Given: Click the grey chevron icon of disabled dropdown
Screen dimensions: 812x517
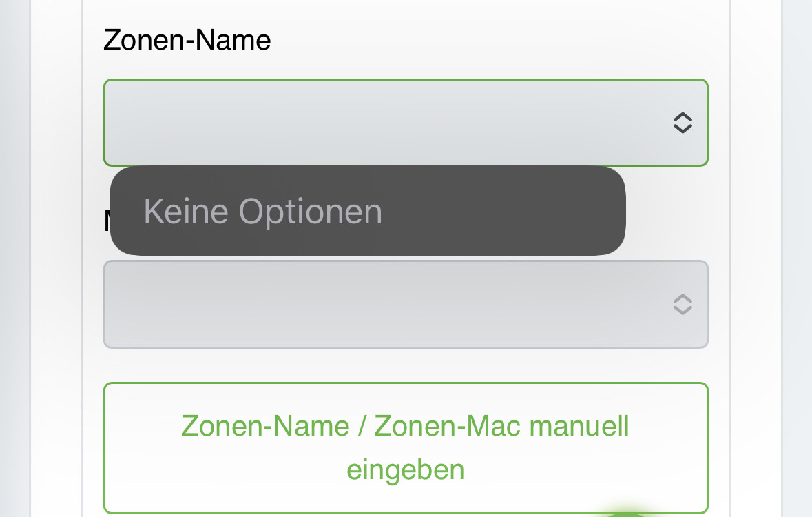Looking at the screenshot, I should tap(683, 305).
